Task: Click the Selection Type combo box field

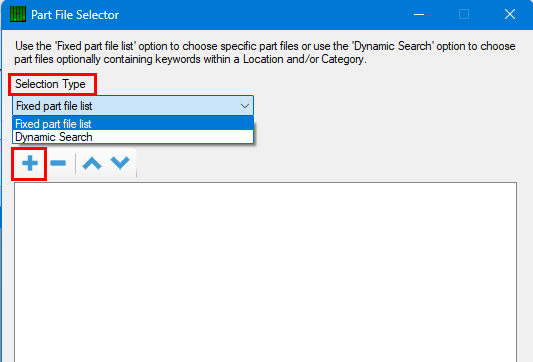Action: point(133,106)
